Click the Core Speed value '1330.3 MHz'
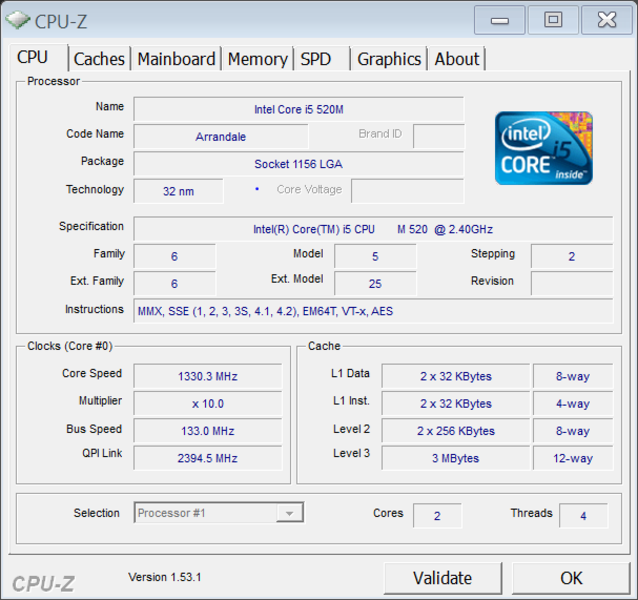638x600 pixels. [208, 376]
